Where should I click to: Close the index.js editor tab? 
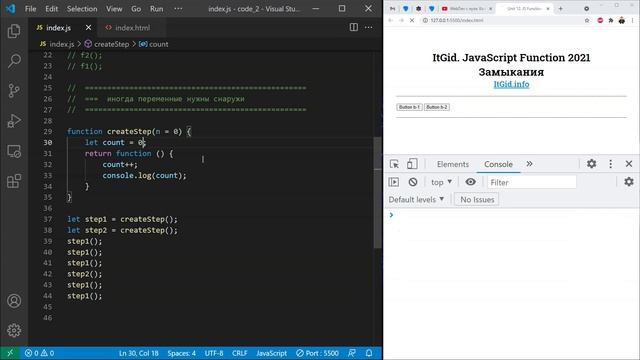pos(88,28)
